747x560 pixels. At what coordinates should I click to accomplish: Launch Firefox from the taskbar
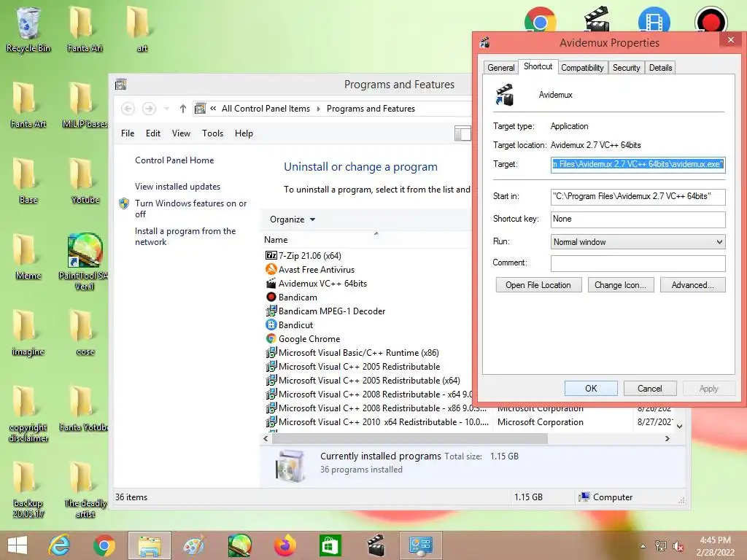[285, 545]
